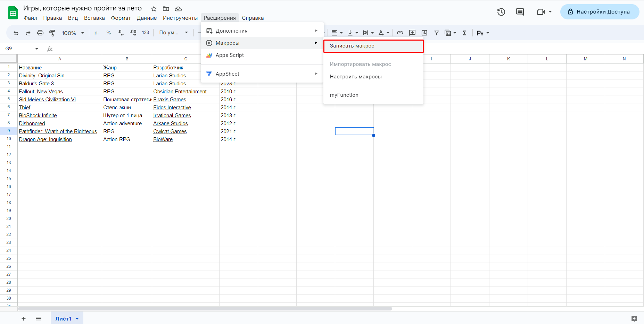Open the Divinity: Original Sin link
This screenshot has width=644, height=324.
pos(42,76)
